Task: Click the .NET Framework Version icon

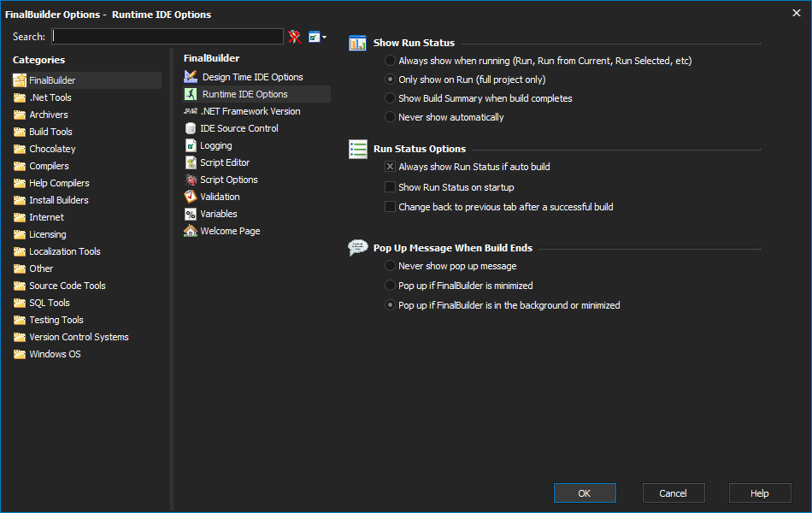Action: 191,111
